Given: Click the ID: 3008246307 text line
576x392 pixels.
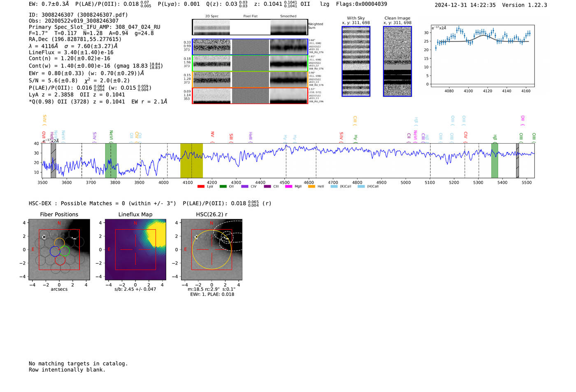Looking at the screenshot, I should (78, 15).
